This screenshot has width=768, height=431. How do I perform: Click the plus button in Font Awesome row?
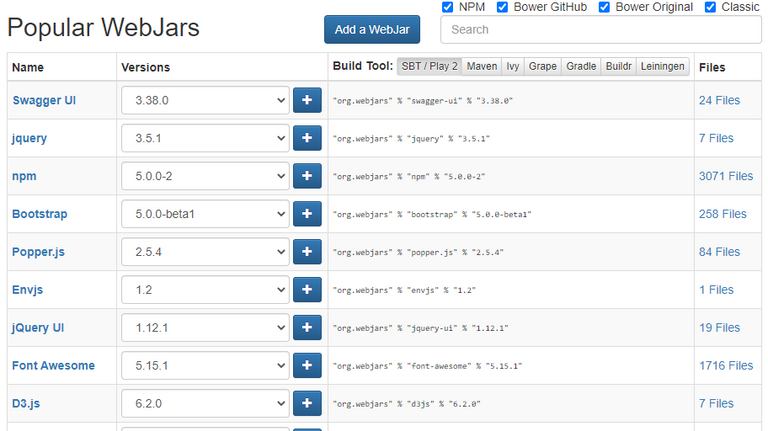pyautogui.click(x=307, y=365)
